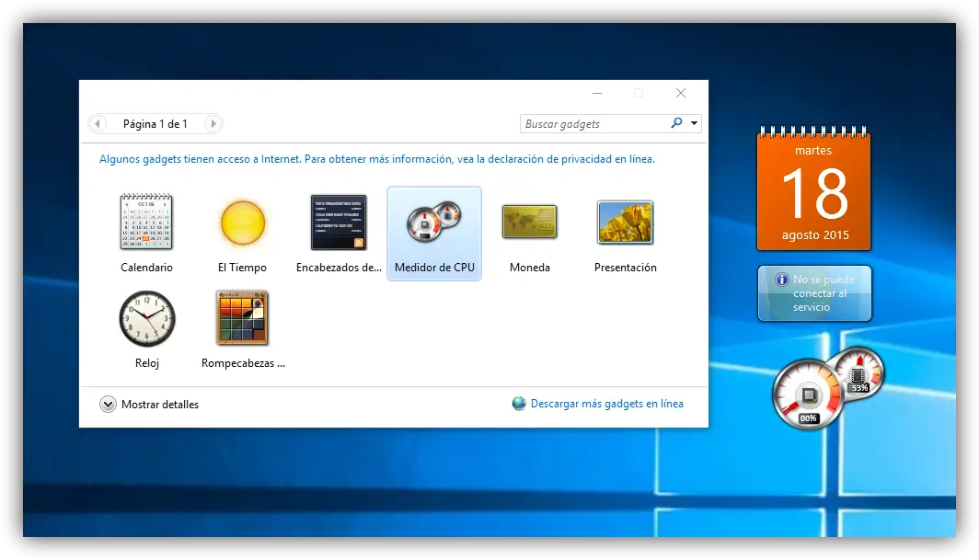Select the Encabezados de fuentes gadget
The height and width of the screenshot is (560, 979).
[339, 223]
